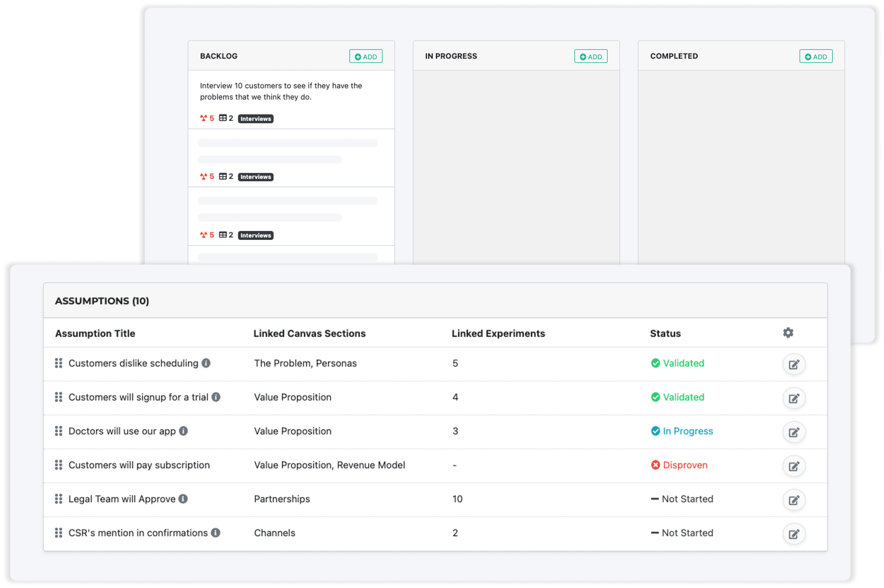The height and width of the screenshot is (588, 884).
Task: Click the Validated status for Customers will signup for a trial
Action: (x=677, y=397)
